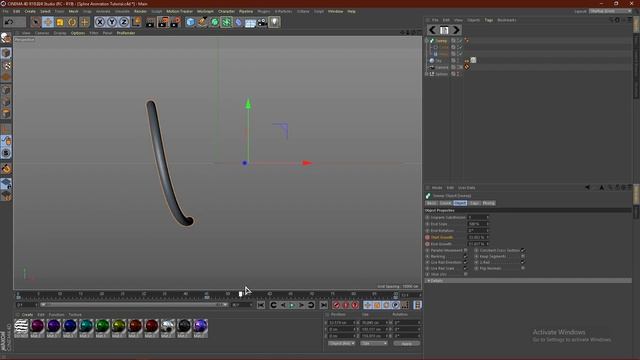Select the Scale tool
This screenshot has width=640, height=360.
click(x=60, y=22)
